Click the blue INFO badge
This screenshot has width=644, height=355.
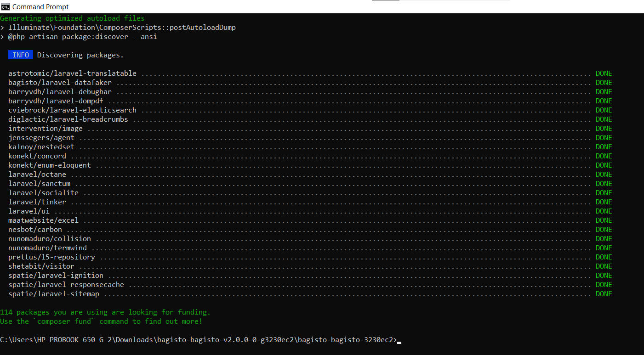coord(21,55)
